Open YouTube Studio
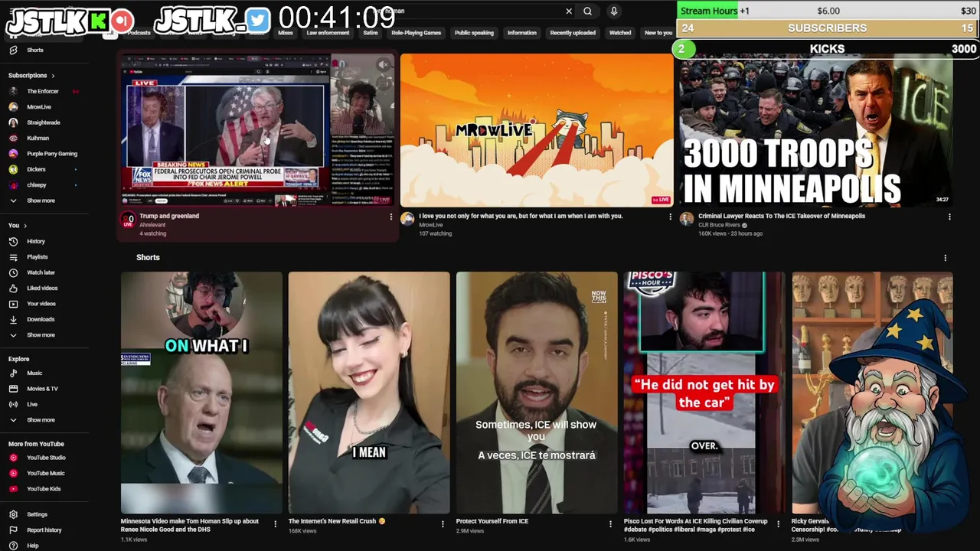The image size is (980, 551). pyautogui.click(x=46, y=458)
